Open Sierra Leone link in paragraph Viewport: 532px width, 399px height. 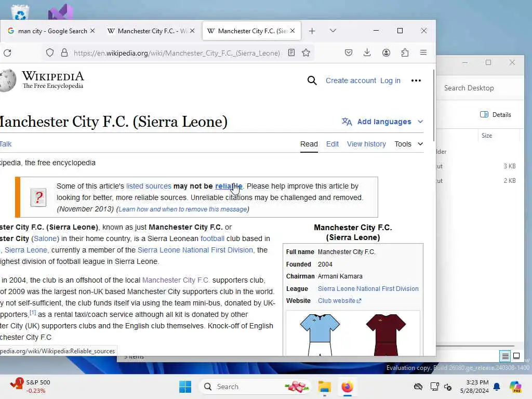(26, 250)
